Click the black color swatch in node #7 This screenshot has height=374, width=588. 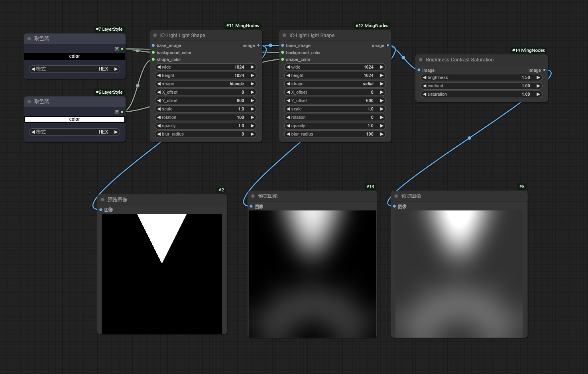click(x=75, y=57)
